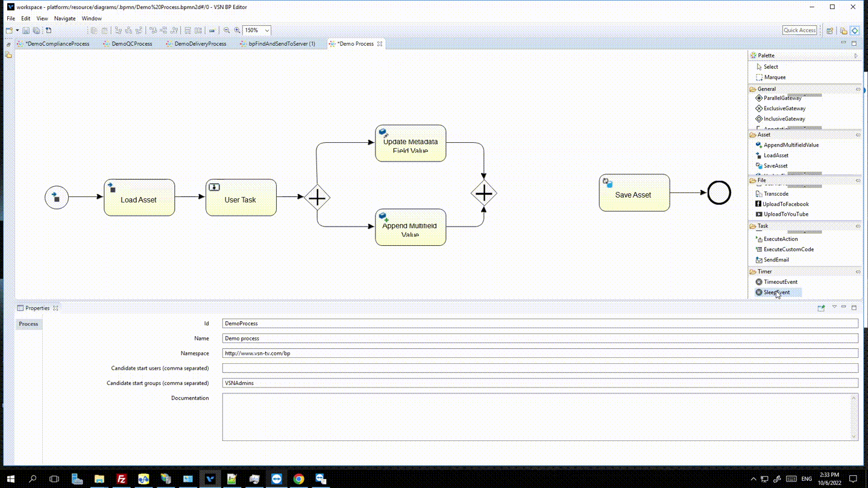Screen dimensions: 868x488
Task: Click the Quick Access search box
Action: click(x=799, y=30)
